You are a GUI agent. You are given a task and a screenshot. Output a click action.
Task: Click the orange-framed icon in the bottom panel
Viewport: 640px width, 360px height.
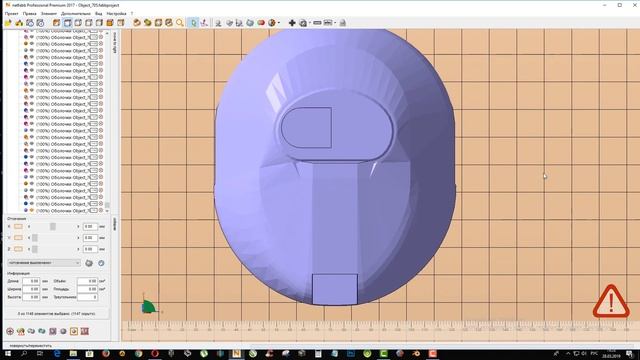tap(74, 331)
